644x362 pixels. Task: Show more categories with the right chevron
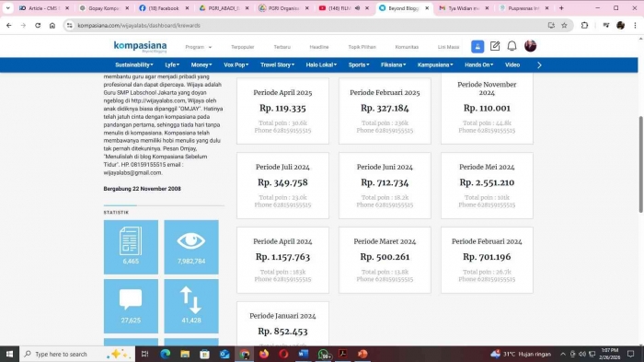click(x=539, y=65)
